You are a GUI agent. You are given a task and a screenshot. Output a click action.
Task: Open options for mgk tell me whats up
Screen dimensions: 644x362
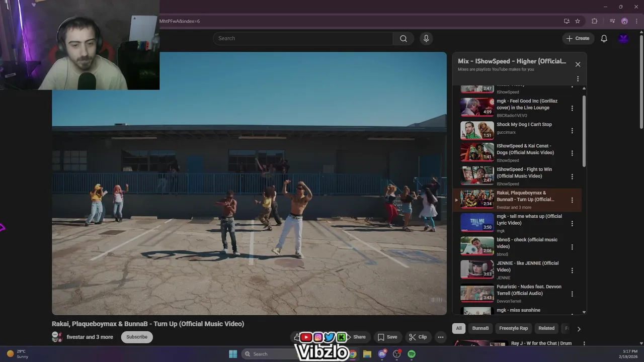[572, 223]
